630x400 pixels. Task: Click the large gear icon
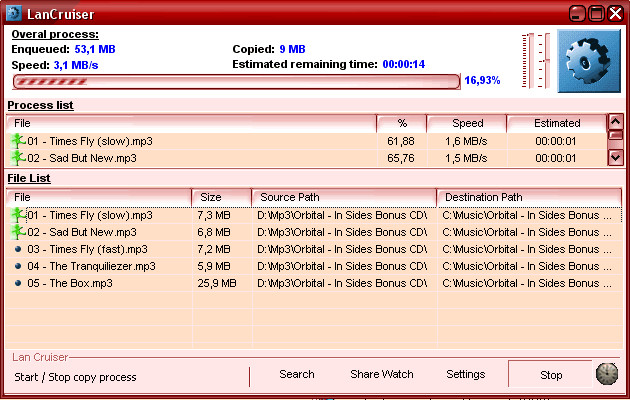click(x=589, y=61)
